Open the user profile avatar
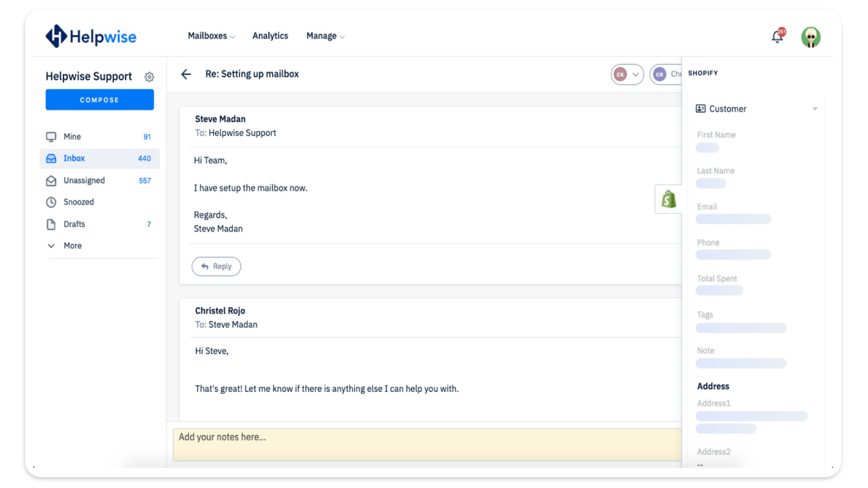Image resolution: width=868 pixels, height=488 pixels. coord(810,37)
